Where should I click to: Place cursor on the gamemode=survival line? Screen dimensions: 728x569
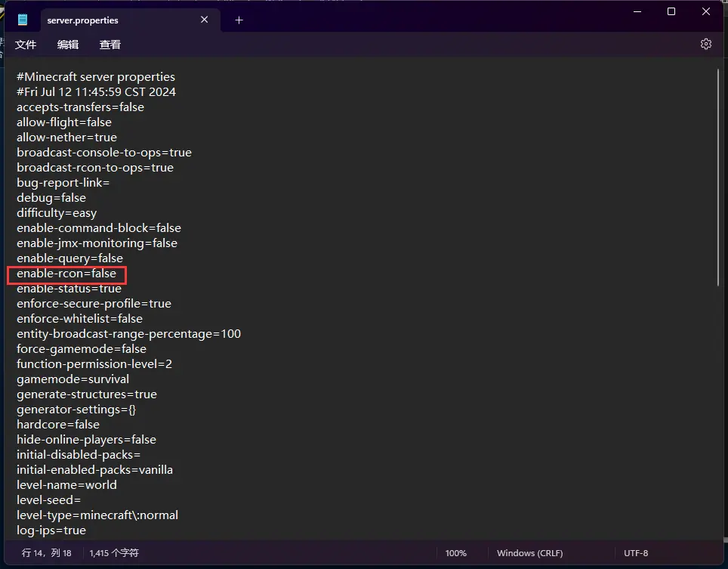[x=72, y=379]
